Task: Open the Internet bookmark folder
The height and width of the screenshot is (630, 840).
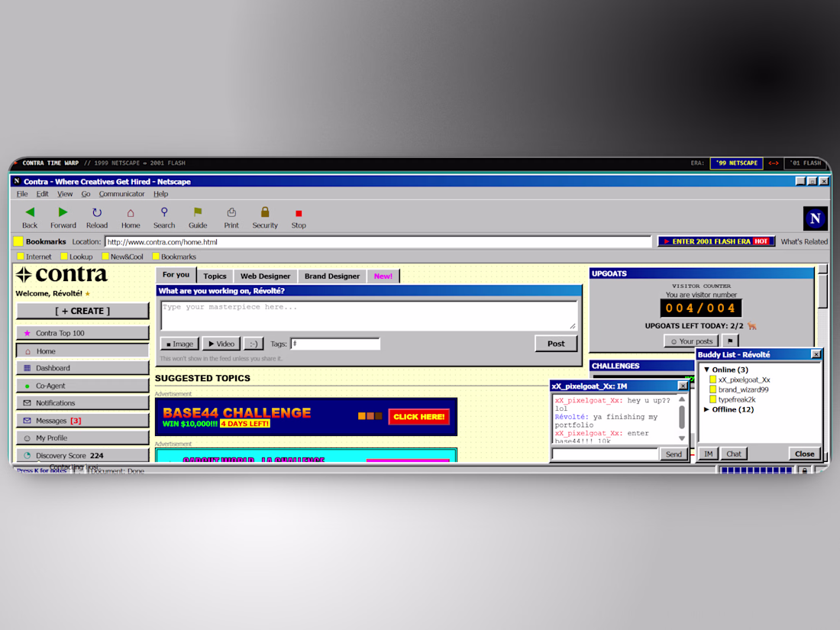Action: point(34,257)
